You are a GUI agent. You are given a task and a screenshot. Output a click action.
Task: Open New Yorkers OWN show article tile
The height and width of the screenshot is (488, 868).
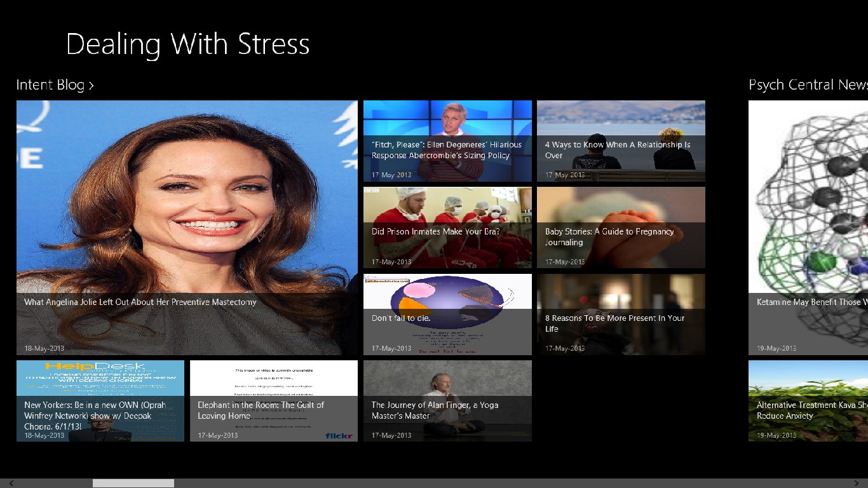(100, 401)
